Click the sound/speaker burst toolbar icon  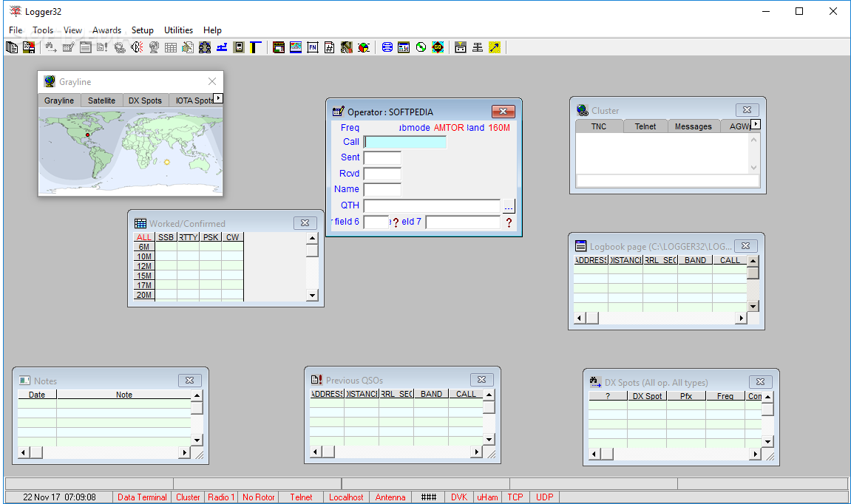tap(137, 47)
